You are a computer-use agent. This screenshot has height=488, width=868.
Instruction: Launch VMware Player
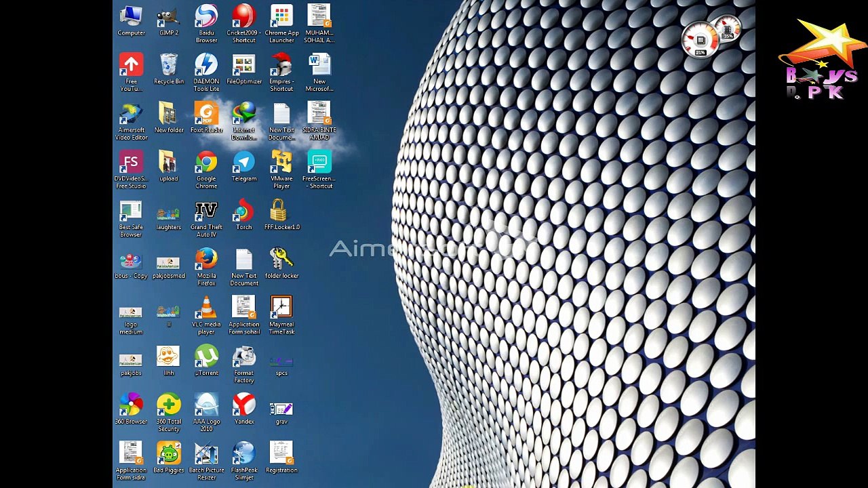tap(281, 169)
